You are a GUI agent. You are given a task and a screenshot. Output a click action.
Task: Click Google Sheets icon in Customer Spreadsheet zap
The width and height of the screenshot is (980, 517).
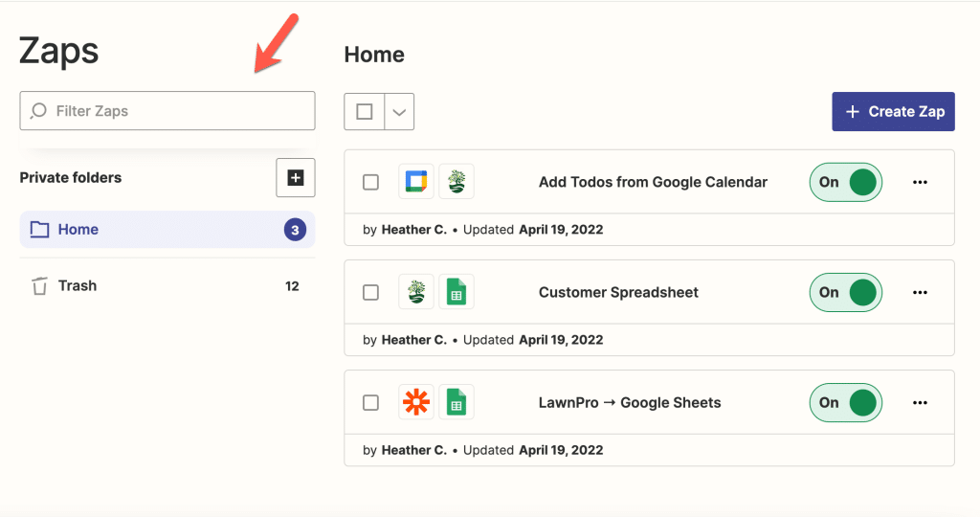[457, 292]
